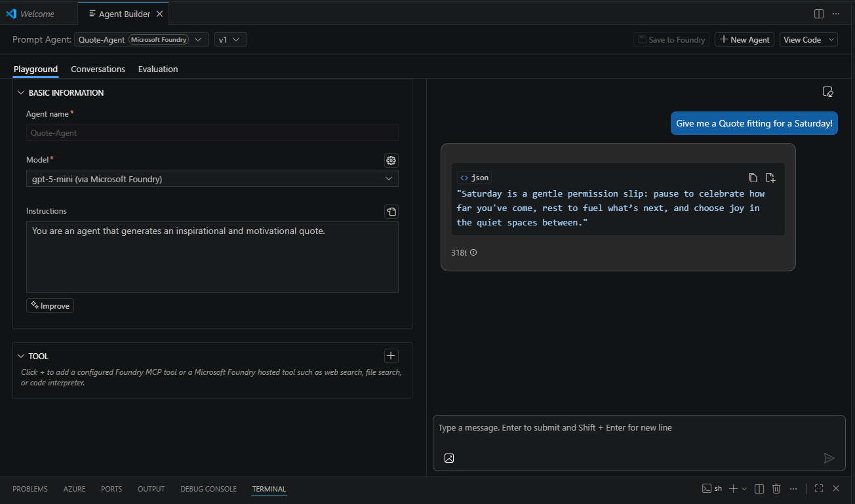Click the json code tag label
The width and height of the screenshot is (855, 504).
(474, 178)
